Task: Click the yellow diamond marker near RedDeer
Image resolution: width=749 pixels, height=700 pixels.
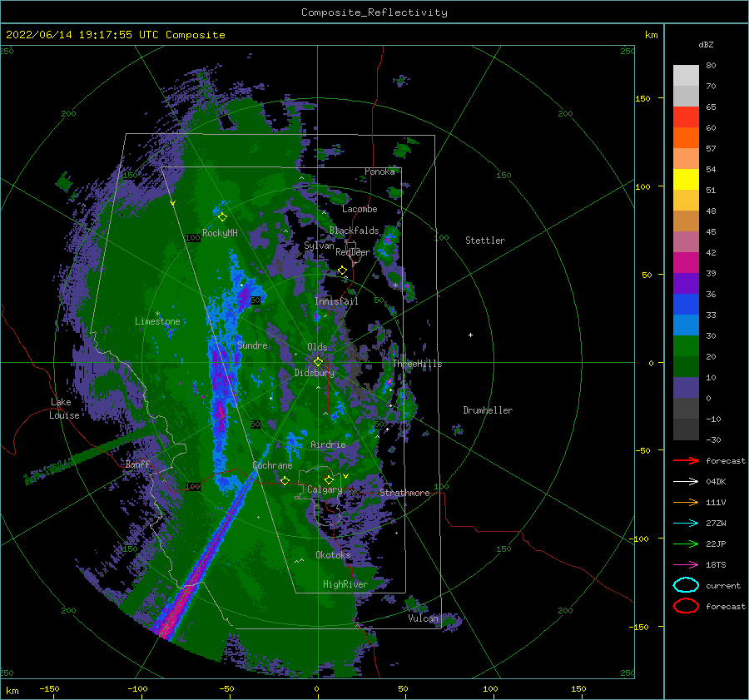Action: tap(342, 271)
